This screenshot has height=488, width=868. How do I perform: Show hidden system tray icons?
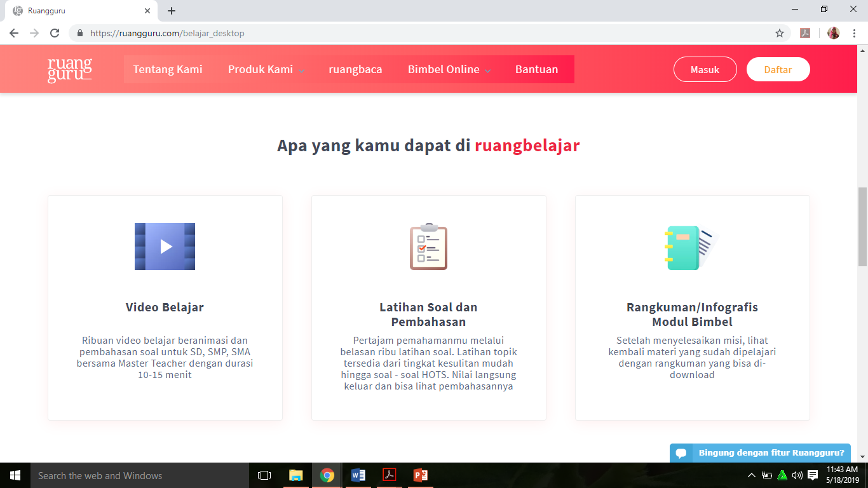click(x=752, y=475)
